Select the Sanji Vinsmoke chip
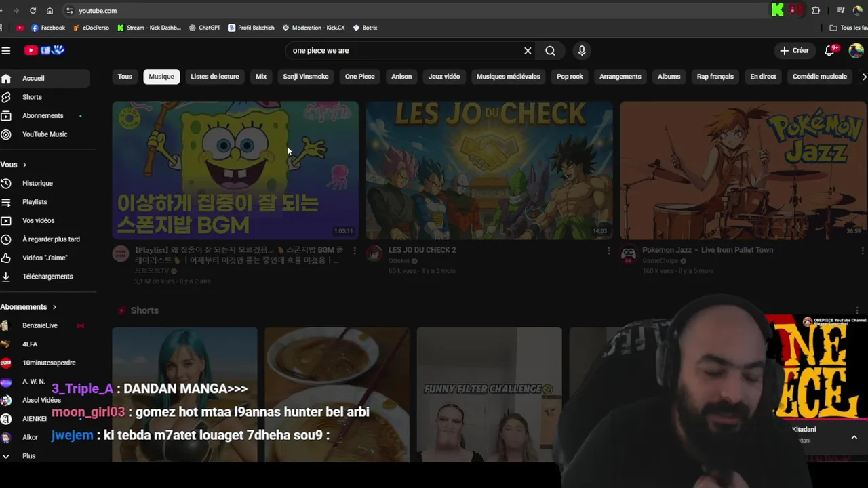 pos(306,77)
